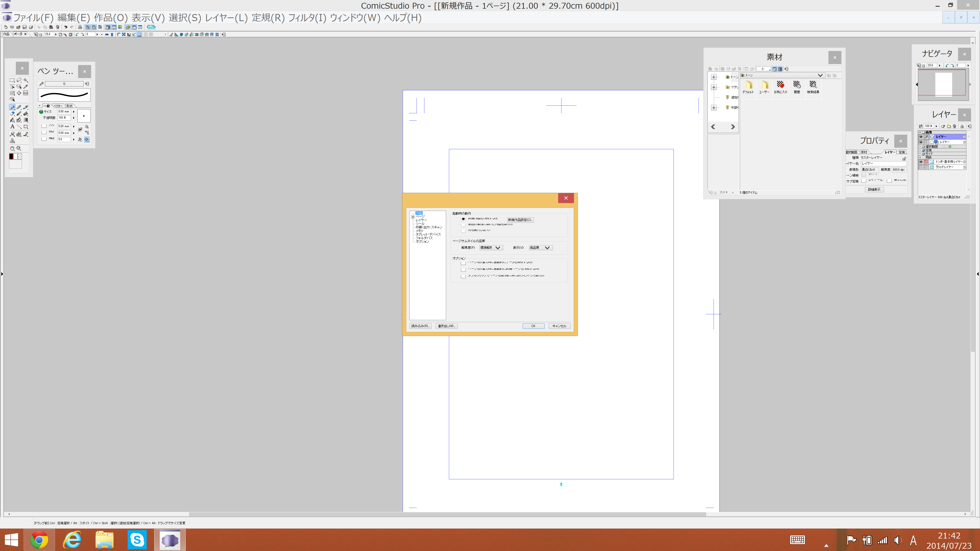Open Skype from the taskbar
The height and width of the screenshot is (551, 980).
[x=137, y=540]
